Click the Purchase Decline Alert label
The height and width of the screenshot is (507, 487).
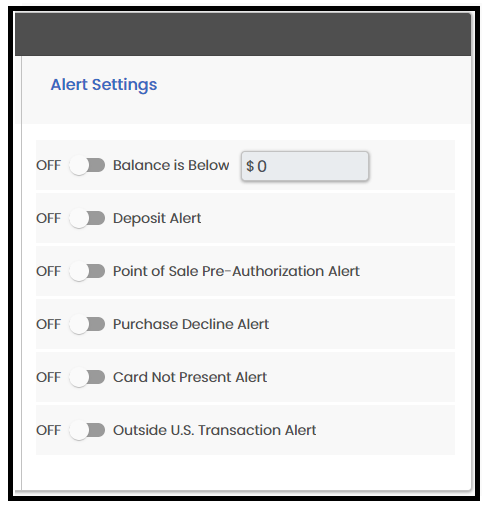pos(191,324)
